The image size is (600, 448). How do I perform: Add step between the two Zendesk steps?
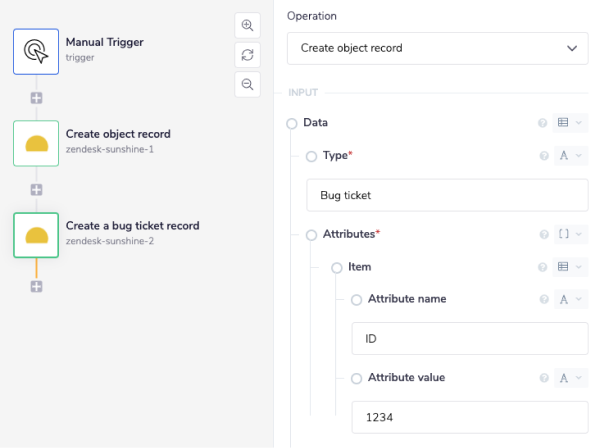coord(36,189)
